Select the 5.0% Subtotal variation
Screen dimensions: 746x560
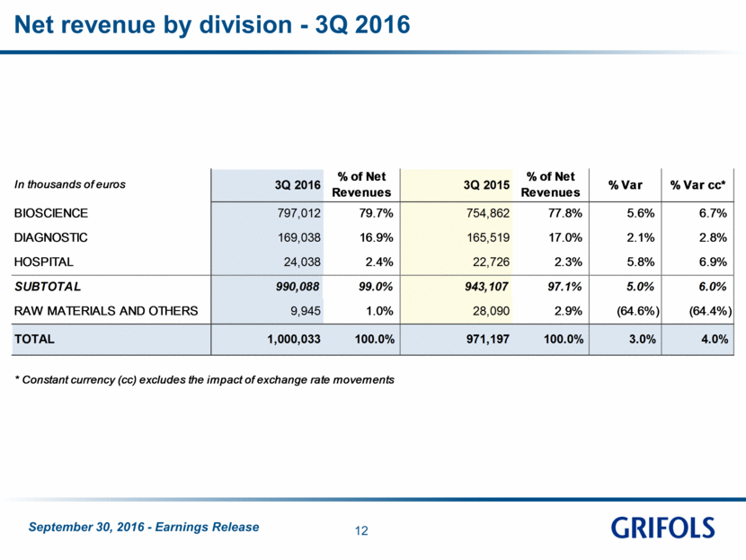point(640,287)
